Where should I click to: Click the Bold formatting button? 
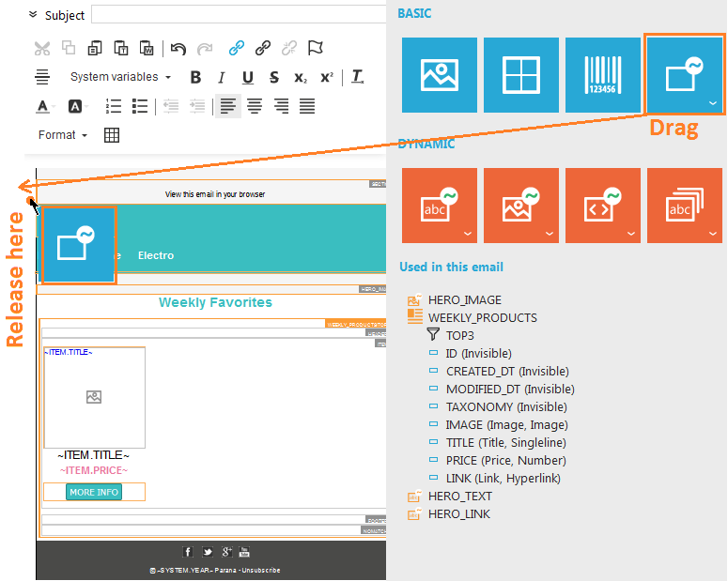195,78
